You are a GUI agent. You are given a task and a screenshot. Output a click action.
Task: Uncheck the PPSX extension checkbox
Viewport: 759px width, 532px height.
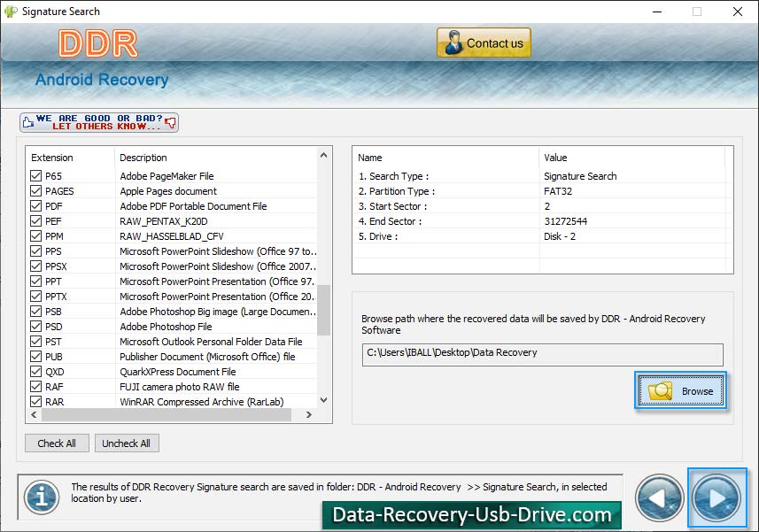pyautogui.click(x=35, y=266)
